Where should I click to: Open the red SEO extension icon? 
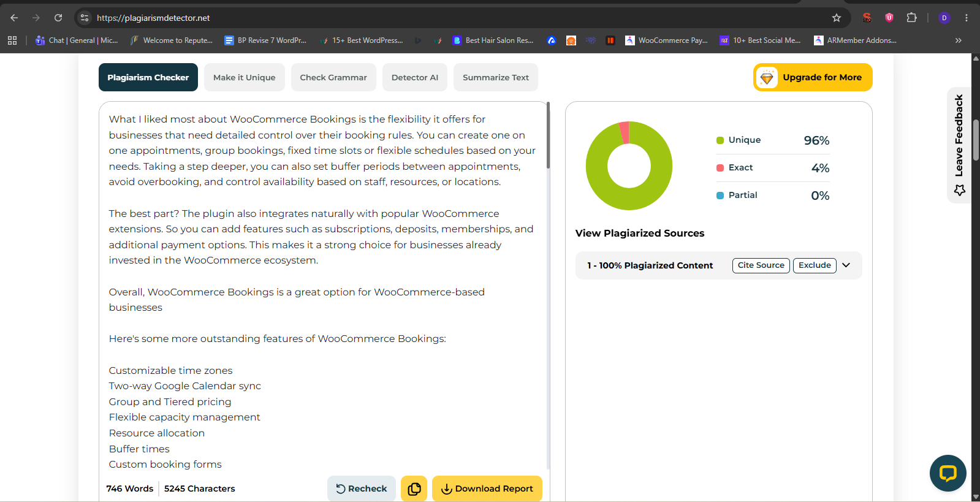[x=867, y=18]
